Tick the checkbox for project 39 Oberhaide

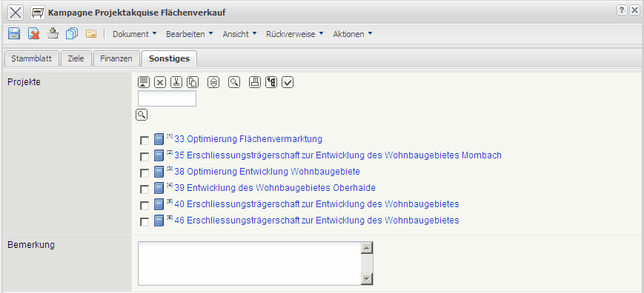(145, 189)
